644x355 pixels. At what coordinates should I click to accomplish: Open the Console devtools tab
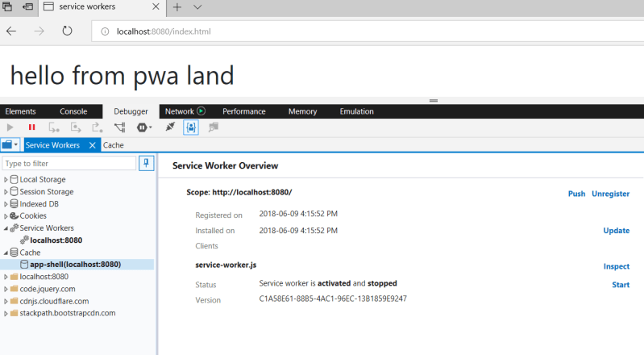tap(73, 111)
